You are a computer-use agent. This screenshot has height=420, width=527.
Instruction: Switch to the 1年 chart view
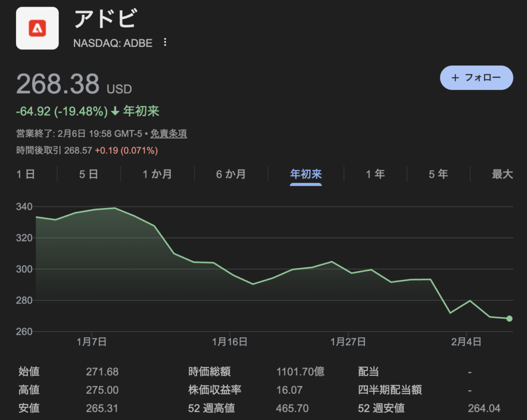tap(375, 174)
